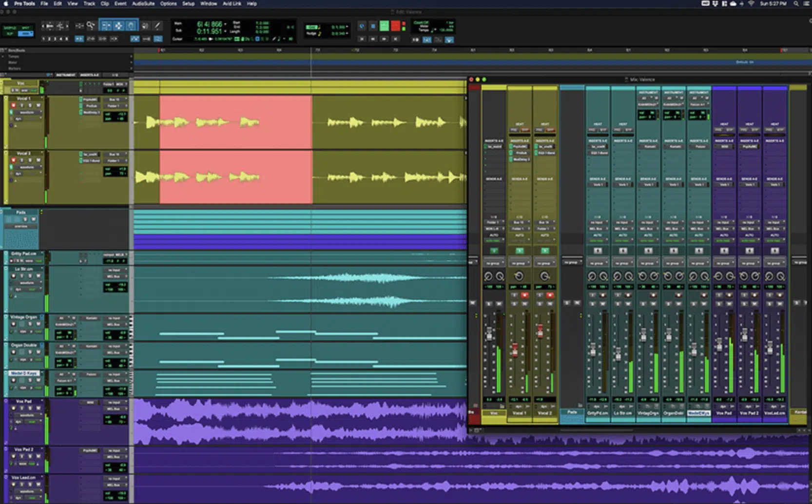Click the Stop transport button
The height and width of the screenshot is (504, 812).
pos(373,26)
